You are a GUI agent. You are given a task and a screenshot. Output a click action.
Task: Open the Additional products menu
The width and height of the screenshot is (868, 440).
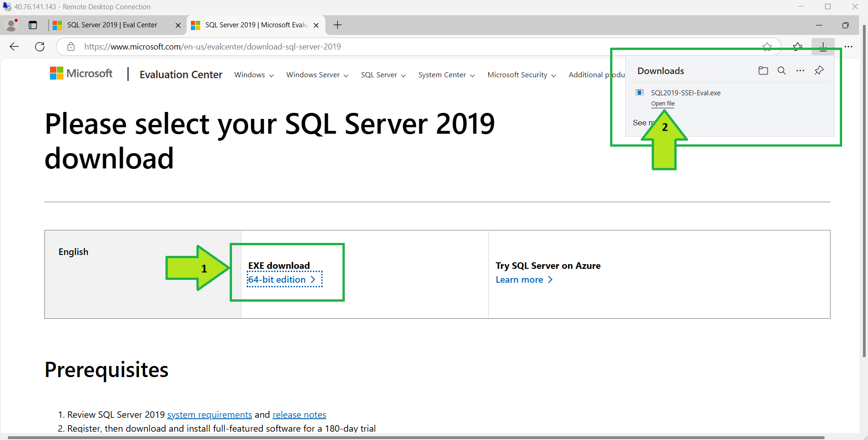(596, 75)
